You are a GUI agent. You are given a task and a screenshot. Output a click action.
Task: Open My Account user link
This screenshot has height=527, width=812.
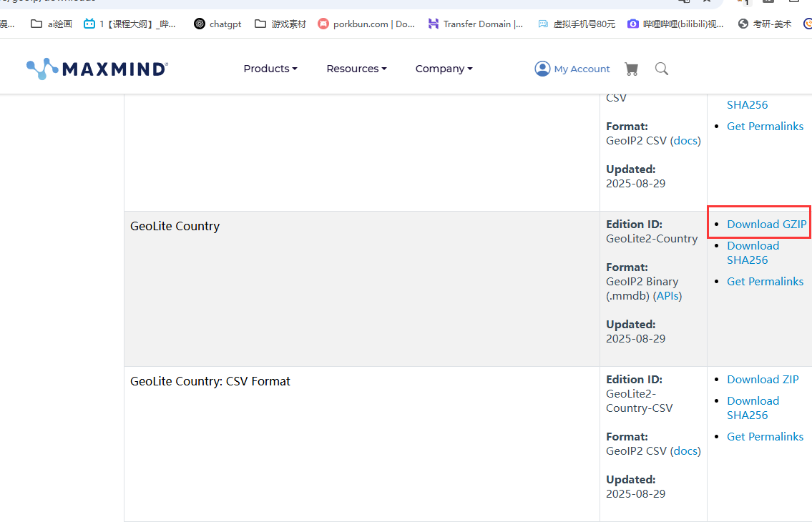[572, 69]
